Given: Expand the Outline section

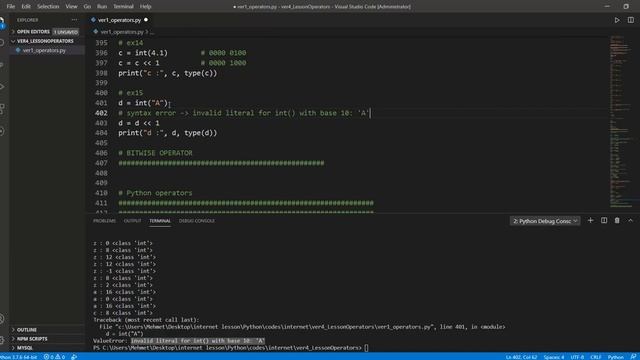Looking at the screenshot, I should pos(47,329).
